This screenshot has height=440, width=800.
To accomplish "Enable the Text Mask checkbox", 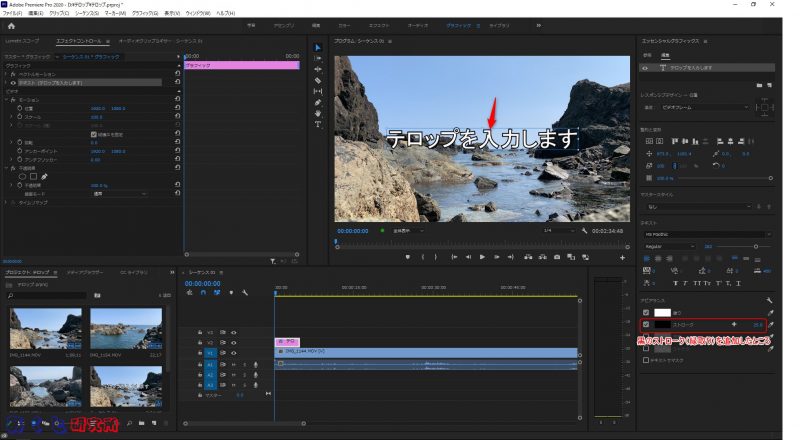I will 646,360.
